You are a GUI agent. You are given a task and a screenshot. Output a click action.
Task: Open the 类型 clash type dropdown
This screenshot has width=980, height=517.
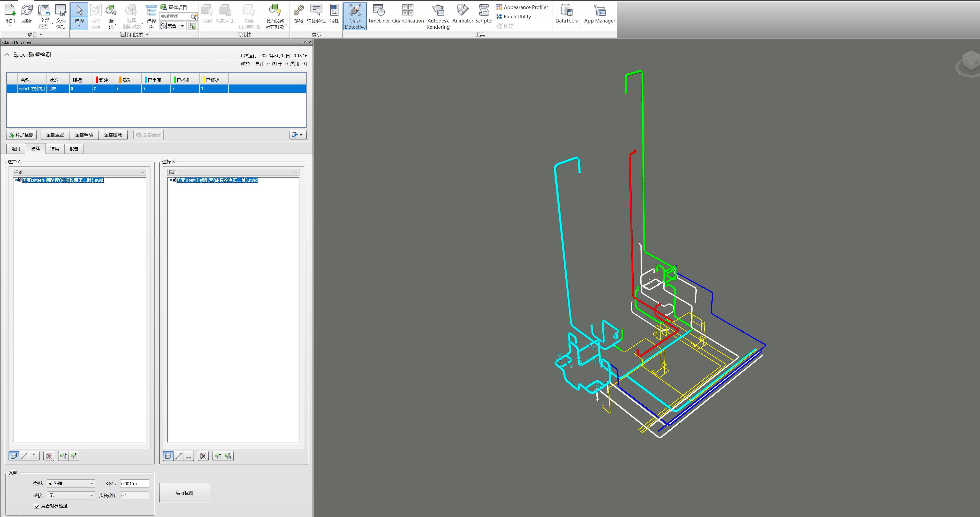71,483
